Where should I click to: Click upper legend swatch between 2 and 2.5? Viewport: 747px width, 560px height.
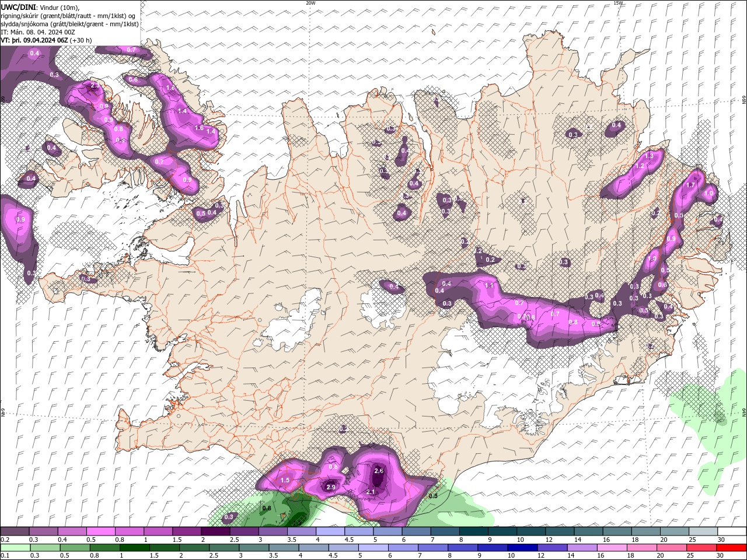tap(215, 531)
